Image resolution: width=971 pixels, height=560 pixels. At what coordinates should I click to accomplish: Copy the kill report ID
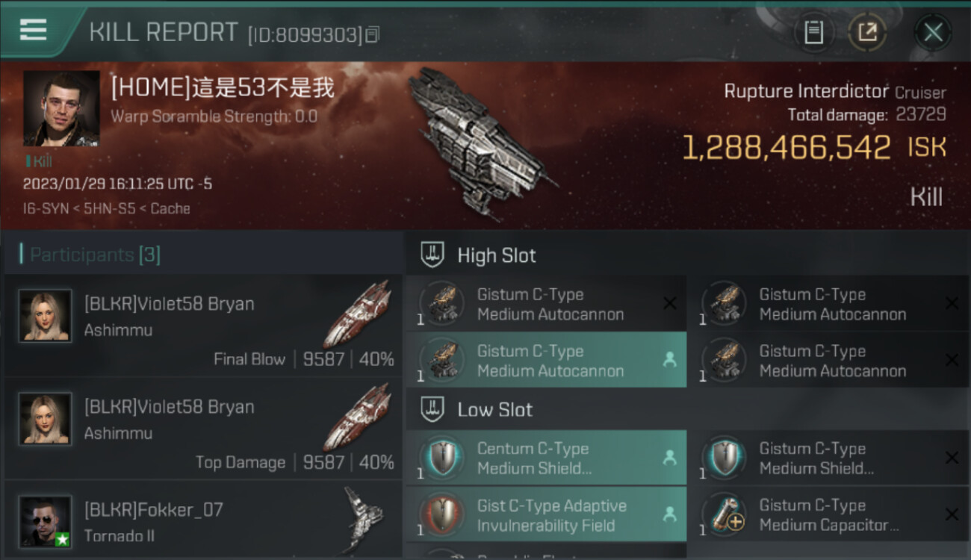373,34
